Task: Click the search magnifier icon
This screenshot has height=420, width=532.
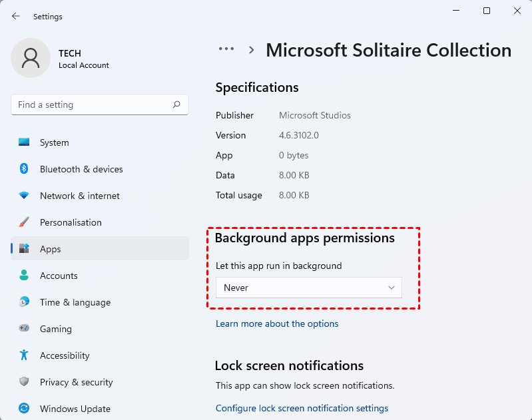Action: point(176,105)
